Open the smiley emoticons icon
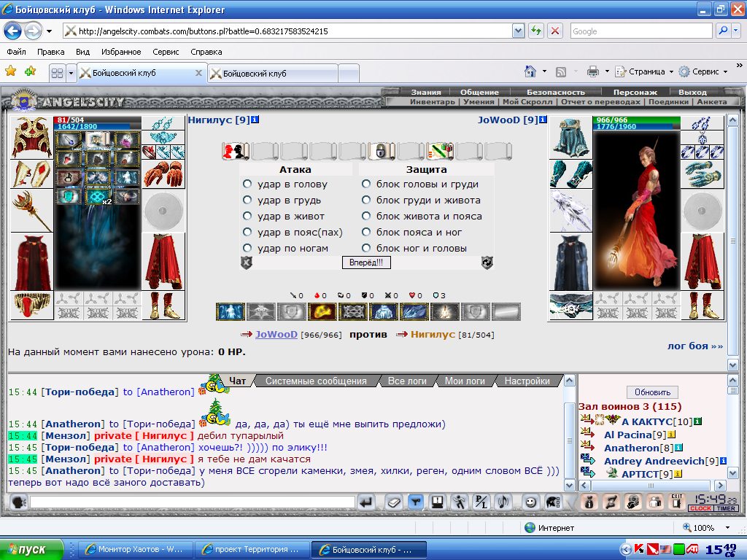This screenshot has height=560, width=747. tap(531, 502)
